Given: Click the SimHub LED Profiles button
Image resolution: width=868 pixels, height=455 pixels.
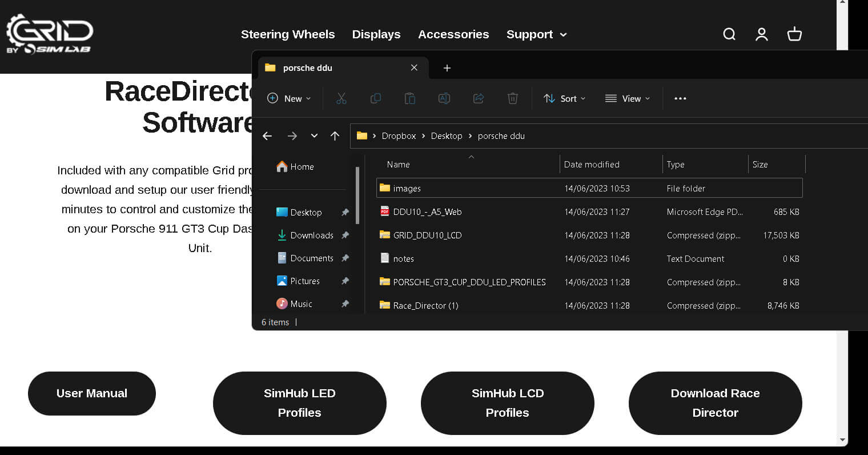Looking at the screenshot, I should [x=299, y=403].
